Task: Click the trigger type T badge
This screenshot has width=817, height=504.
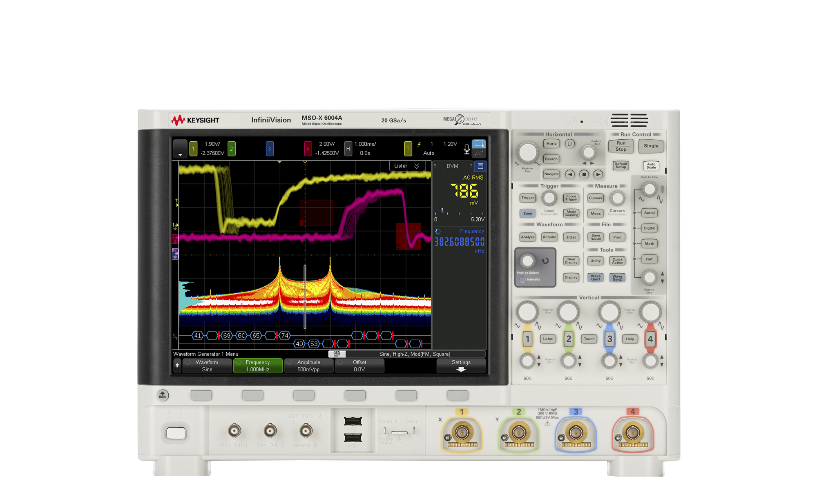Action: tap(408, 148)
